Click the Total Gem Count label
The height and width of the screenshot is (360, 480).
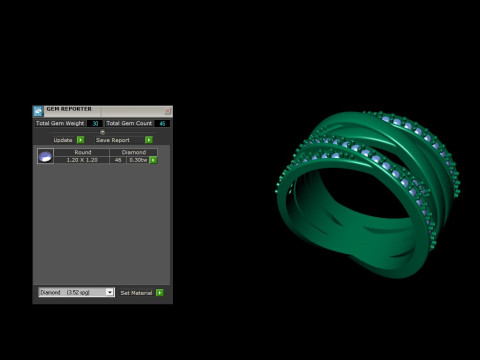pos(129,123)
